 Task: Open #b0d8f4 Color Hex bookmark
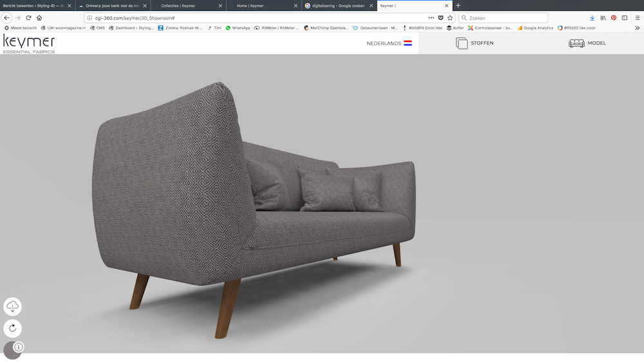422,28
